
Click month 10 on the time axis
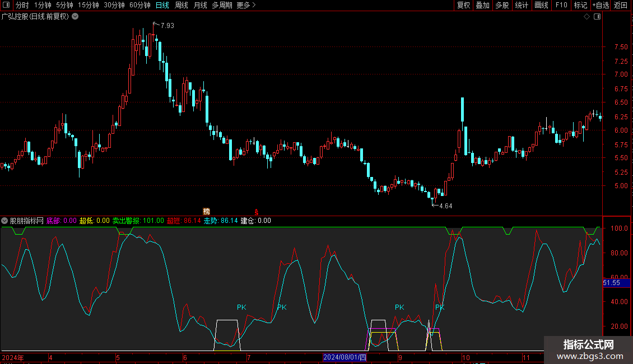click(466, 357)
